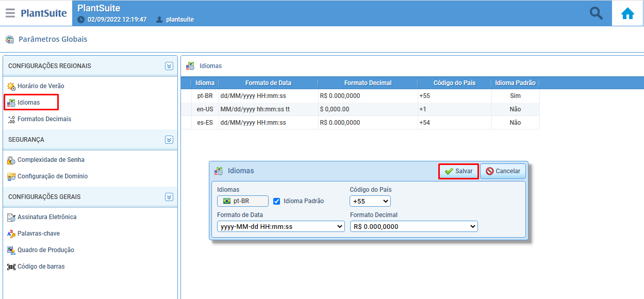Click the Idiomas sidebar icon
Screen dimensions: 644x299
coord(11,103)
